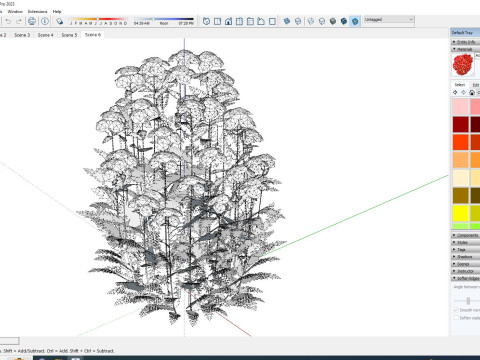This screenshot has width=480, height=360.
Task: Open the Untagged tag dropdown
Action: click(x=389, y=20)
